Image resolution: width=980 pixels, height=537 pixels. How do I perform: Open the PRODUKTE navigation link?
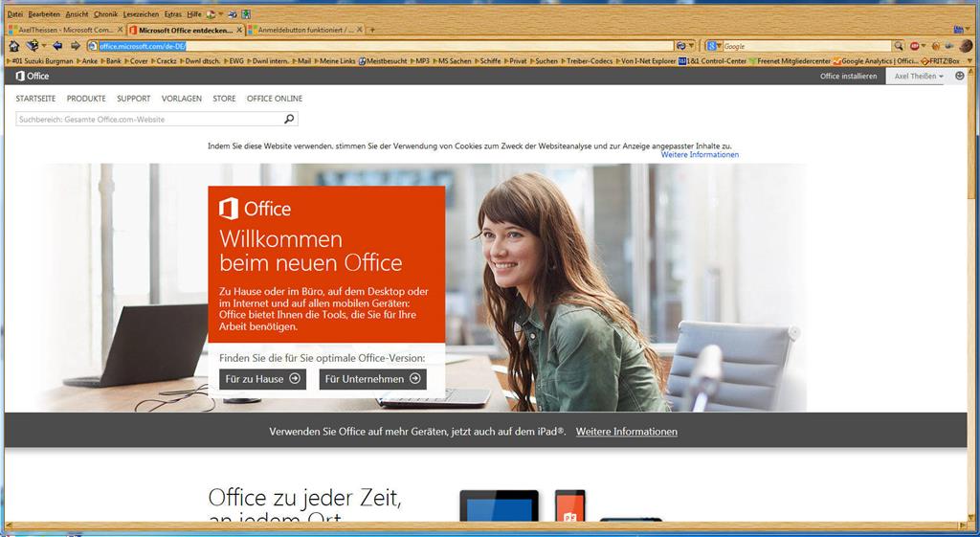pos(86,99)
